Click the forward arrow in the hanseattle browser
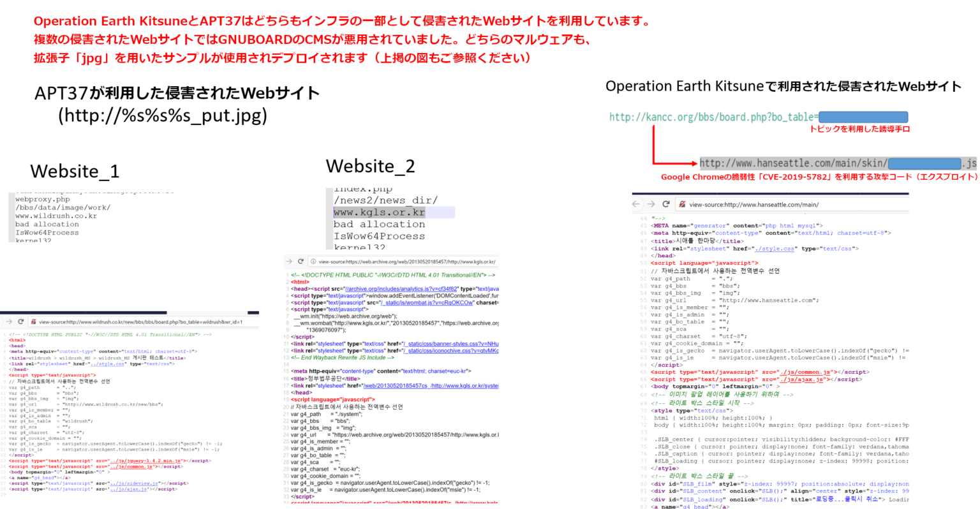The height and width of the screenshot is (509, 980). point(650,204)
